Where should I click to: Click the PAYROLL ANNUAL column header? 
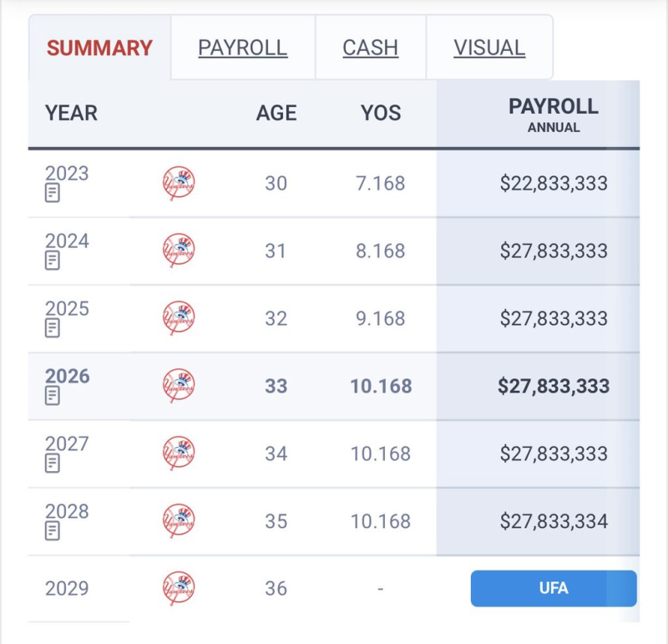pyautogui.click(x=554, y=115)
